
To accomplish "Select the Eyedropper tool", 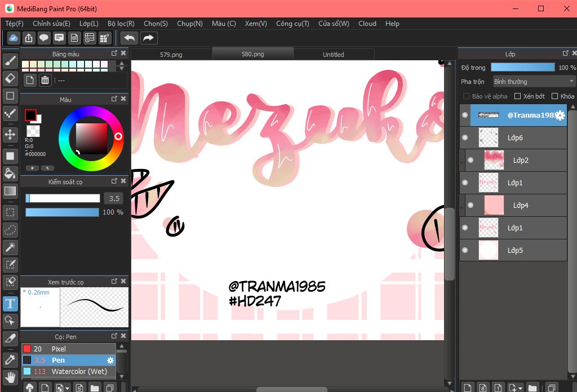I will [x=10, y=360].
